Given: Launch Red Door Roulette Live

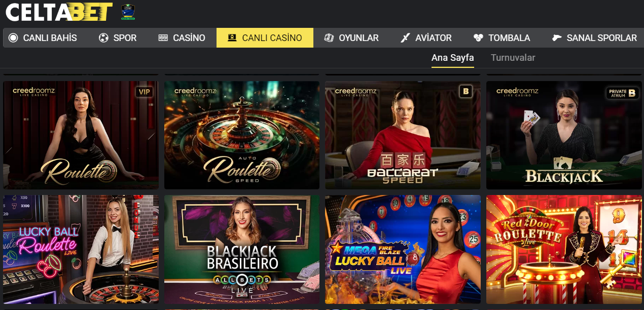Looking at the screenshot, I should point(564,249).
